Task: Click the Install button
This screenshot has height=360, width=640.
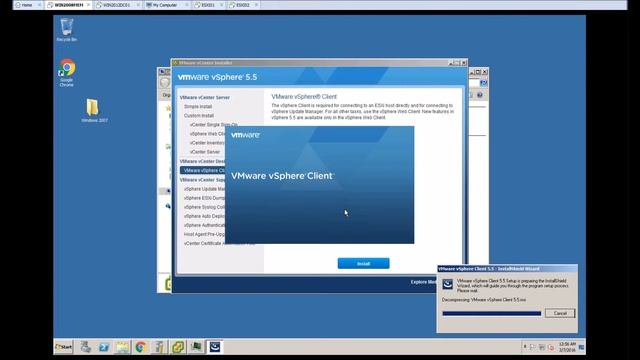Action: point(363,264)
